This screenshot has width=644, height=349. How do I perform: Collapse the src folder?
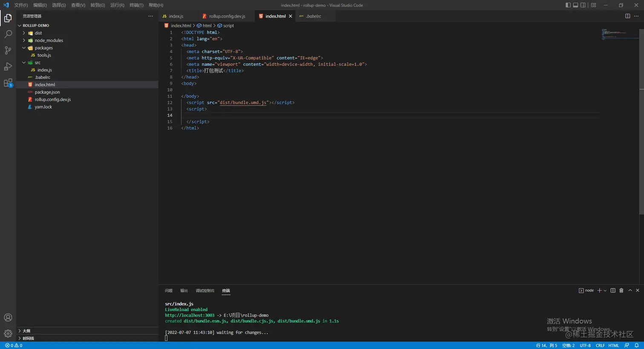pyautogui.click(x=24, y=63)
